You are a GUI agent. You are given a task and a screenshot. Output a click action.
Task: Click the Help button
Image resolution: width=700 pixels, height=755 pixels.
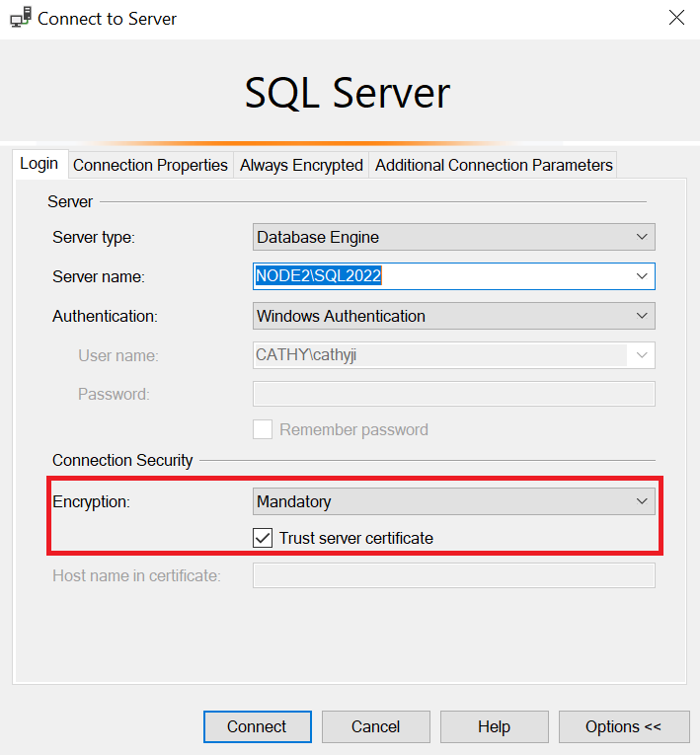point(495,726)
